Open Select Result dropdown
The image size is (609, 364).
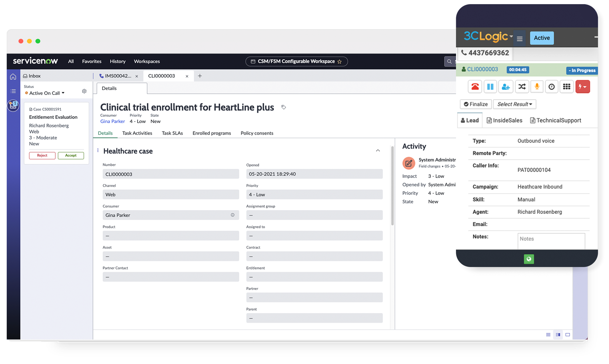pos(514,104)
